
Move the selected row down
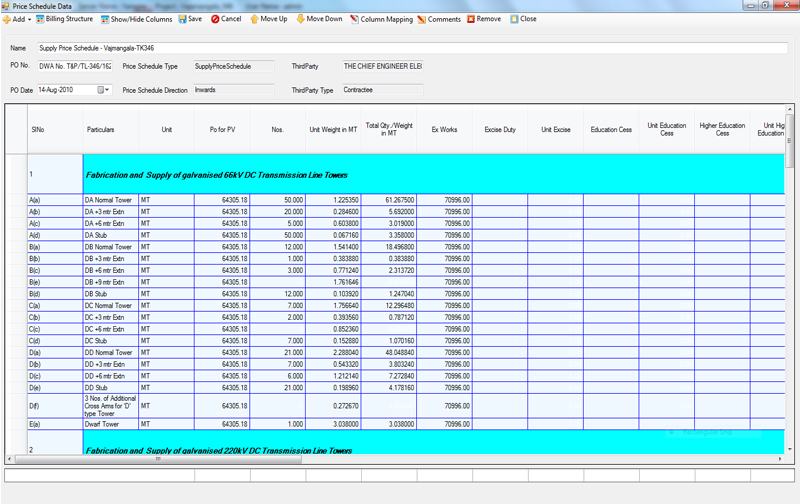click(318, 19)
